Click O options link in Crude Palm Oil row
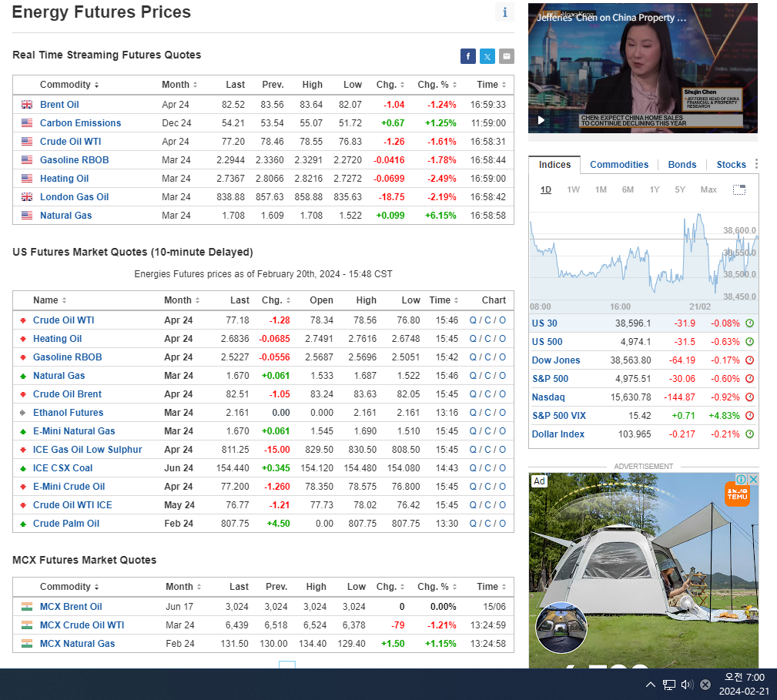 tap(503, 524)
